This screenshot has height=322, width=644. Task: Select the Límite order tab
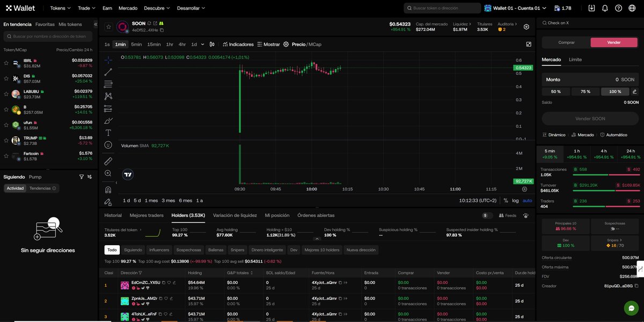[x=575, y=60]
